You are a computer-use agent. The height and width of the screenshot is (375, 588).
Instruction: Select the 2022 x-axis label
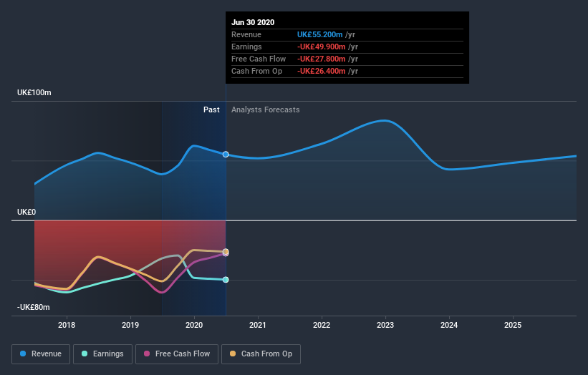(x=322, y=325)
